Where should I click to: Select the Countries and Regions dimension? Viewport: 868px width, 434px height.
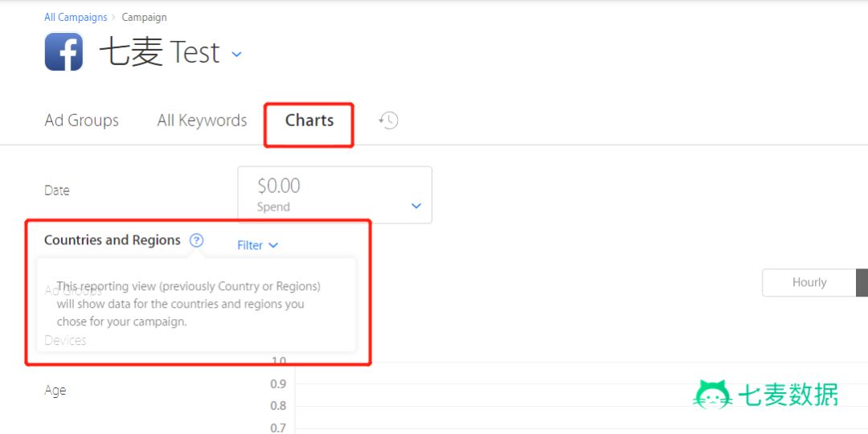click(113, 240)
